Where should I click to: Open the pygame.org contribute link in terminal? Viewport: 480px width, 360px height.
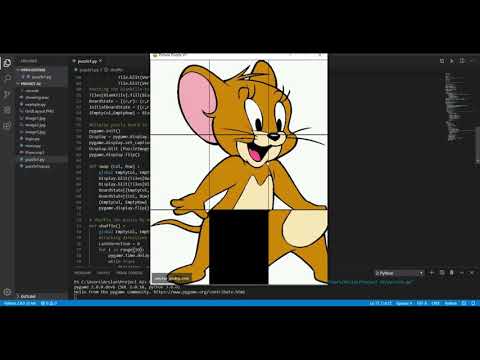199,292
